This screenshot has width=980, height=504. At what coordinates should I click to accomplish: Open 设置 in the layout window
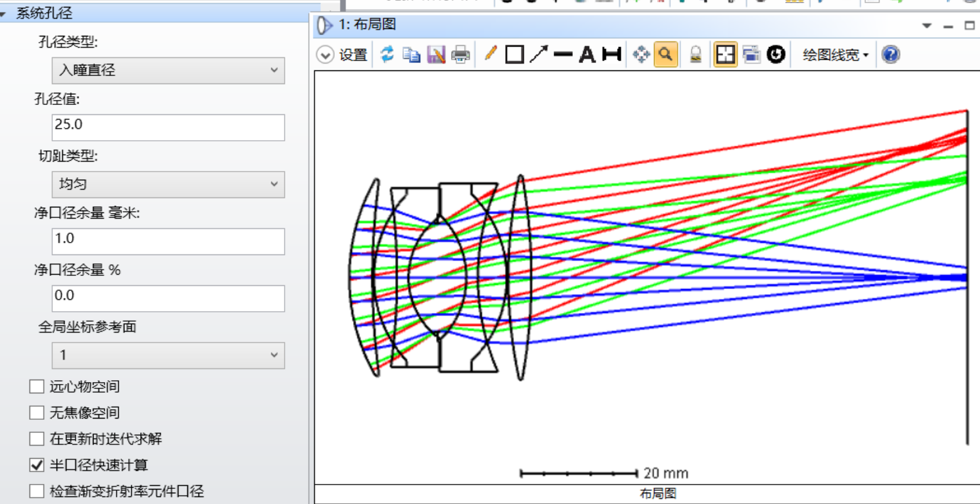click(342, 55)
